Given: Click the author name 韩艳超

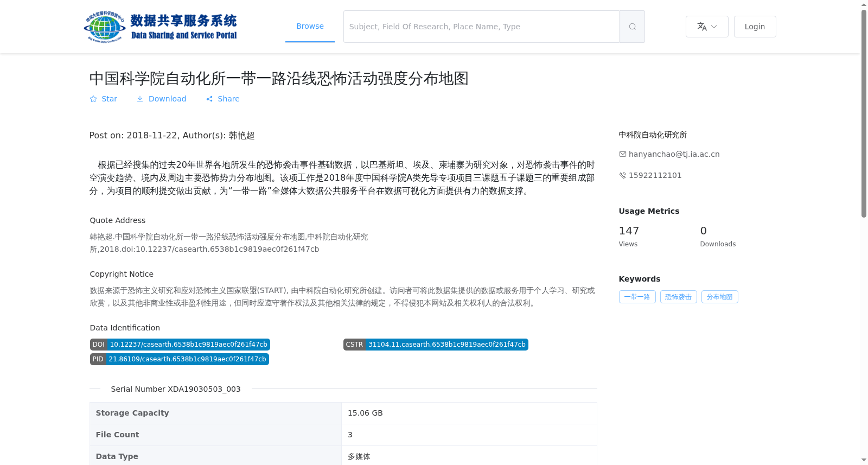Looking at the screenshot, I should point(241,136).
